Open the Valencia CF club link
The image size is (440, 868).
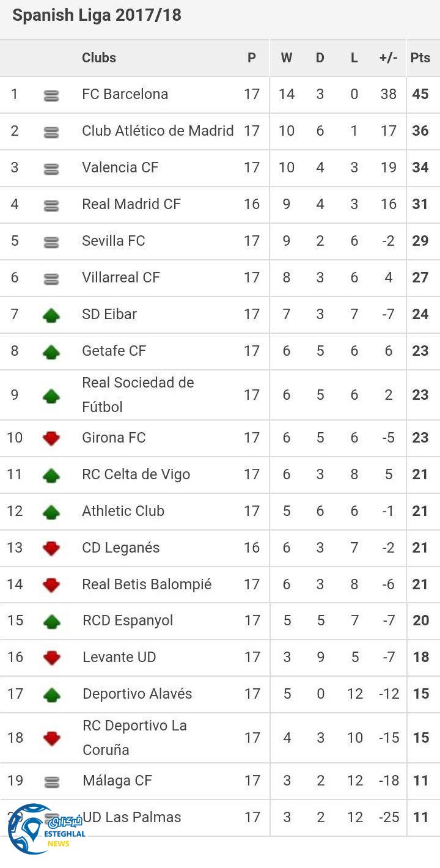(x=120, y=167)
